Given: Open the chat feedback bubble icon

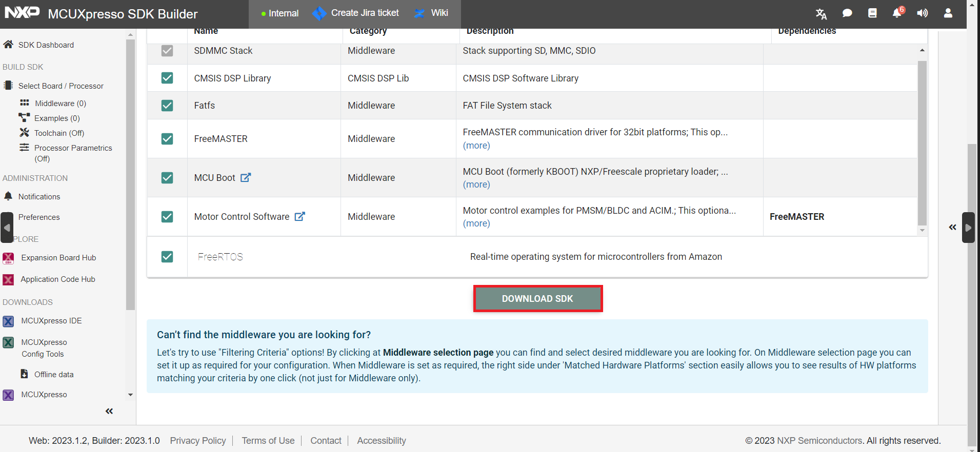Looking at the screenshot, I should [847, 13].
